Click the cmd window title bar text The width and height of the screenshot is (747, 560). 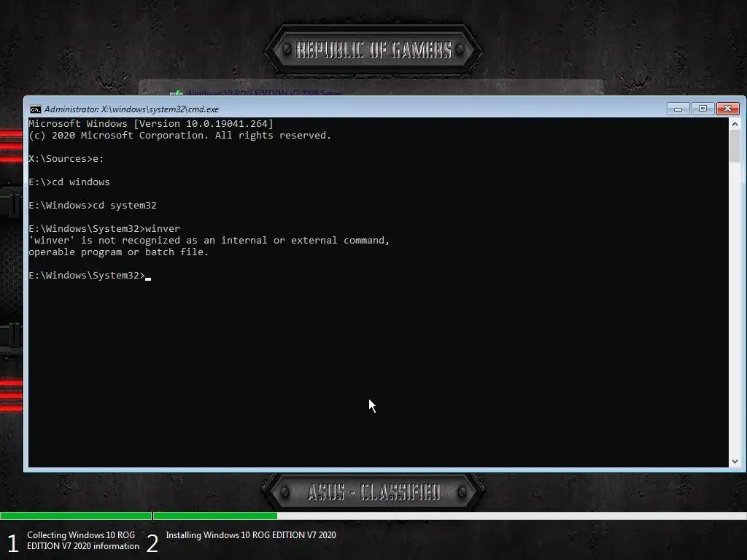(x=131, y=109)
